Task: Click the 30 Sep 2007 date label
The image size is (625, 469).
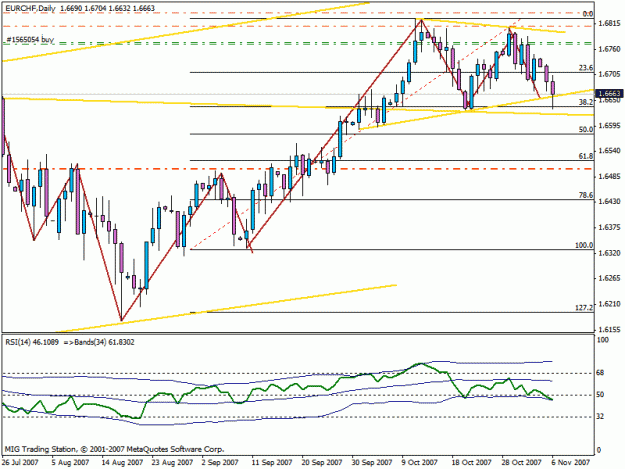Action: tap(371, 462)
